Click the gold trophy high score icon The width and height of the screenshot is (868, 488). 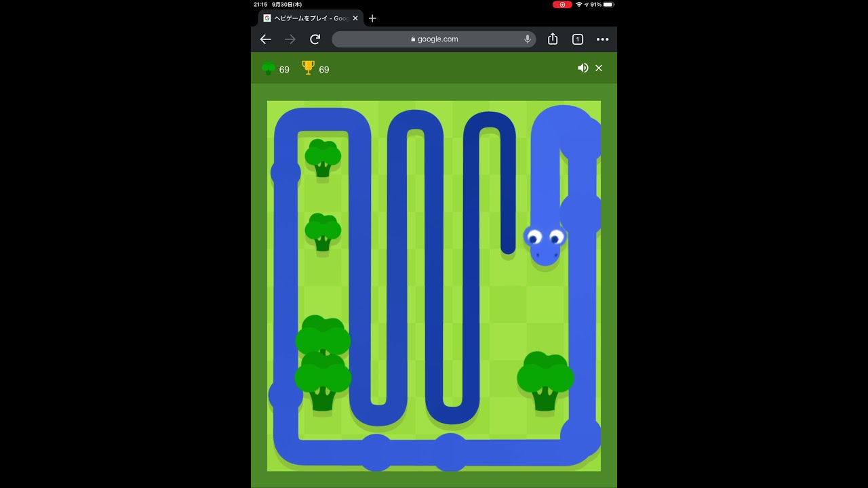pos(309,68)
